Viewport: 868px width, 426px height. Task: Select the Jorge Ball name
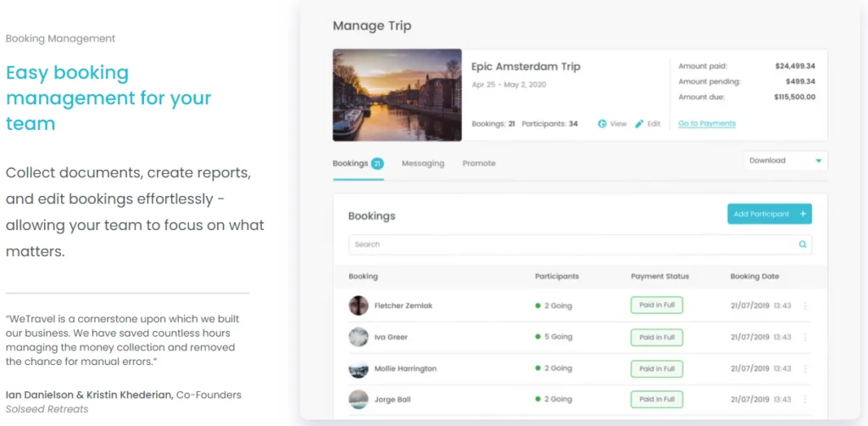(392, 400)
